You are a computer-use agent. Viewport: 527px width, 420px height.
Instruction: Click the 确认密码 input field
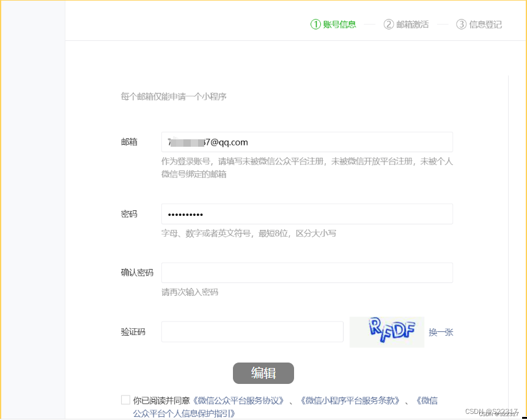tap(306, 273)
